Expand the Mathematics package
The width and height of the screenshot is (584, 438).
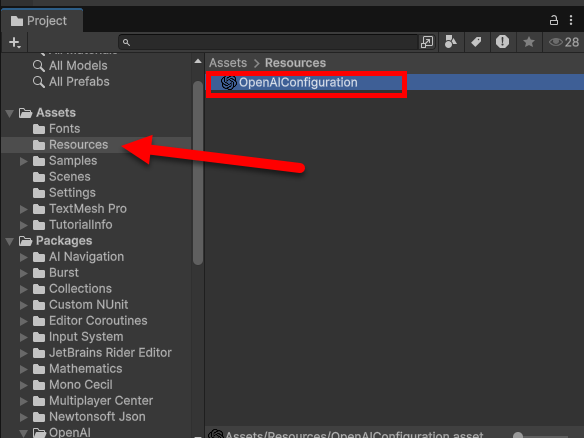point(23,369)
